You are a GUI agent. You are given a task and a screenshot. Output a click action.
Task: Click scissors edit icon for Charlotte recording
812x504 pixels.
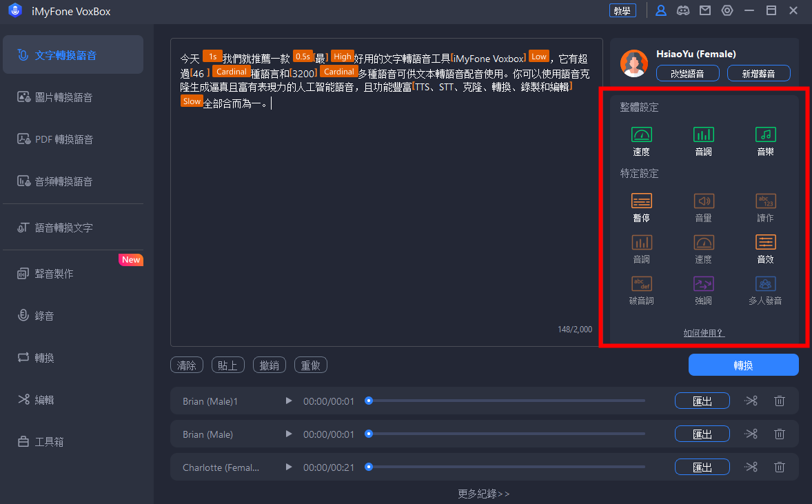[x=751, y=467]
